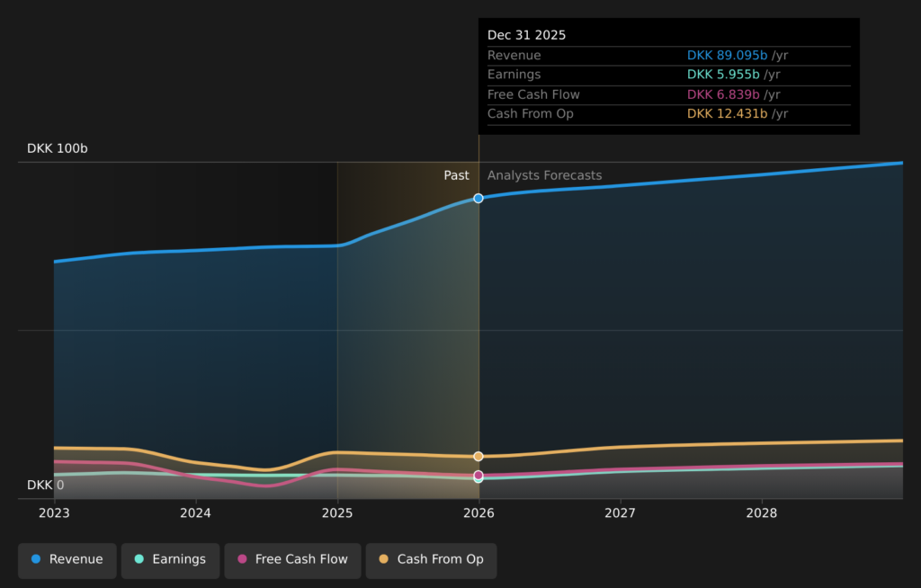
Task: Toggle Free Cash Flow legend item
Action: [292, 559]
